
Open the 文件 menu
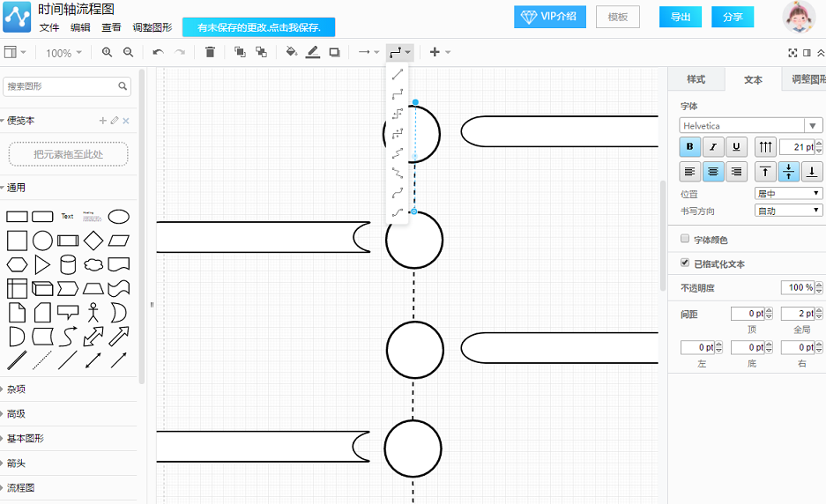click(x=49, y=27)
